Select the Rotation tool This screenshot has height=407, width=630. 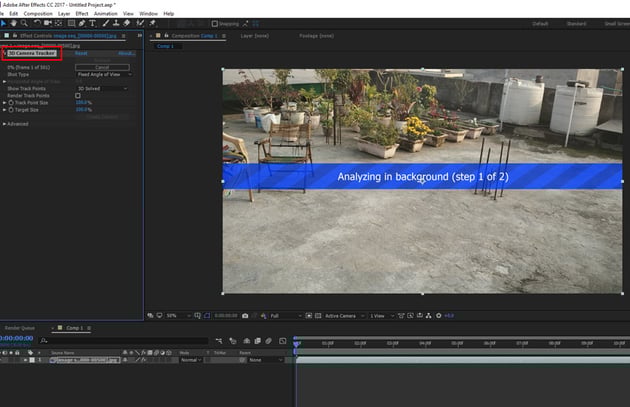(37, 23)
